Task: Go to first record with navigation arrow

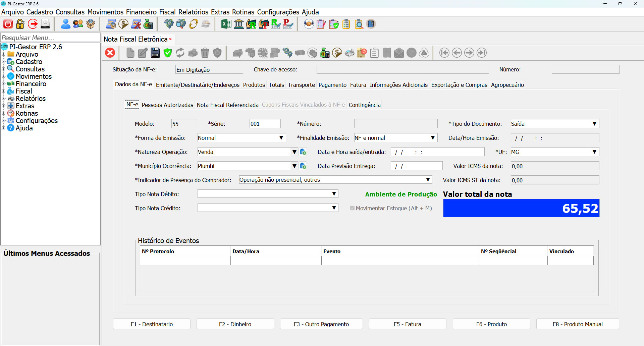Action: [x=444, y=53]
